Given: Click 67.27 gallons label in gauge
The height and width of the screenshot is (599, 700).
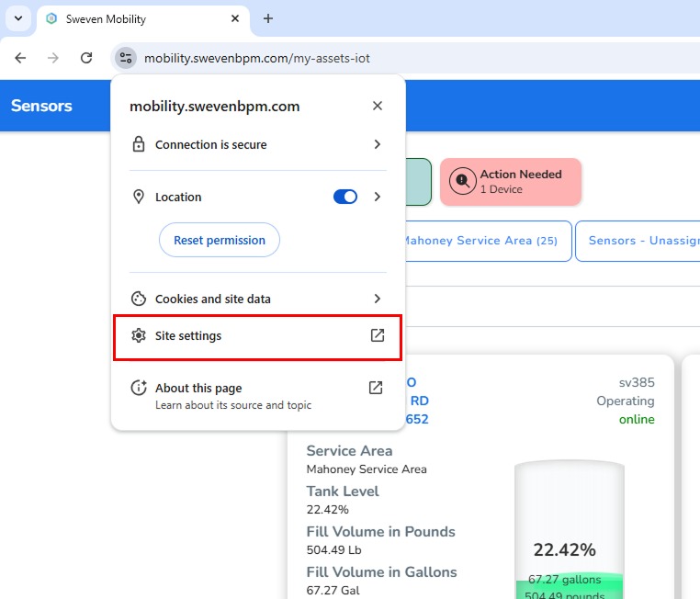Looking at the screenshot, I should click(x=564, y=580).
